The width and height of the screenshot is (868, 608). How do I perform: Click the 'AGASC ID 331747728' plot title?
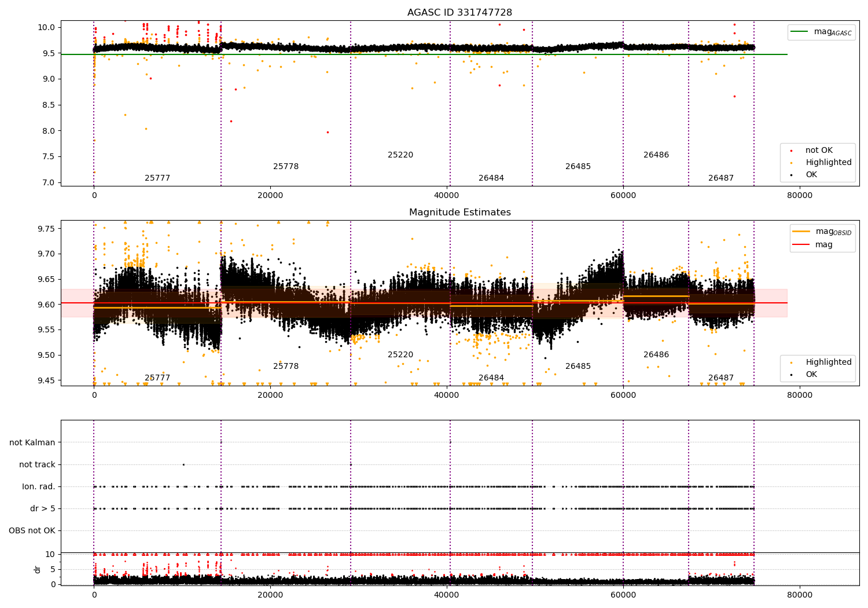pyautogui.click(x=459, y=13)
